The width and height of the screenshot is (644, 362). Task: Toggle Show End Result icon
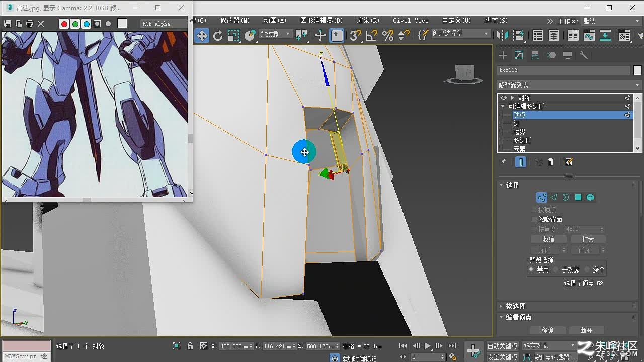tap(521, 162)
